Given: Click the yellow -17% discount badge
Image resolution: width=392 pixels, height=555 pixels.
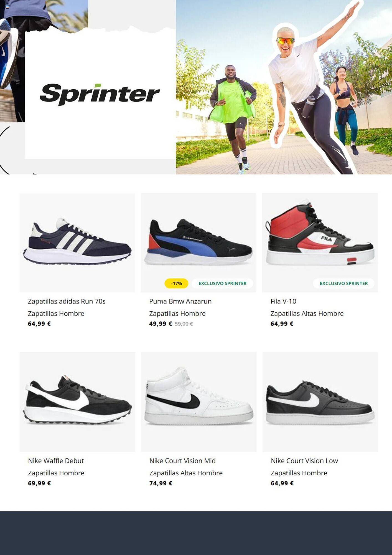Looking at the screenshot, I should tap(176, 283).
